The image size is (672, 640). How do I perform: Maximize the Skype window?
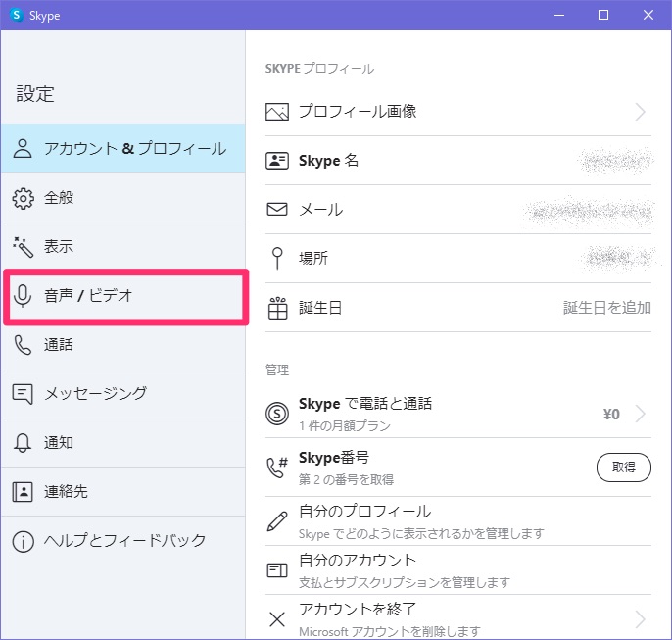[603, 15]
